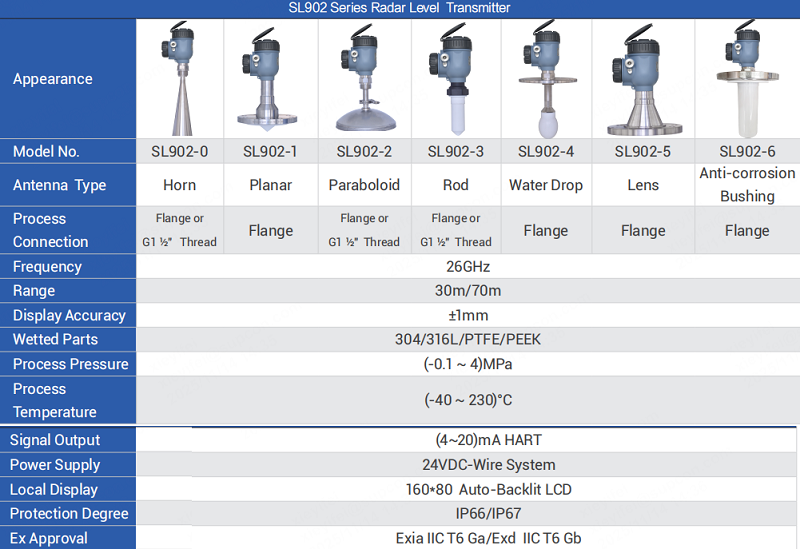Click the 24VDC-Wire System power supply value

488,465
